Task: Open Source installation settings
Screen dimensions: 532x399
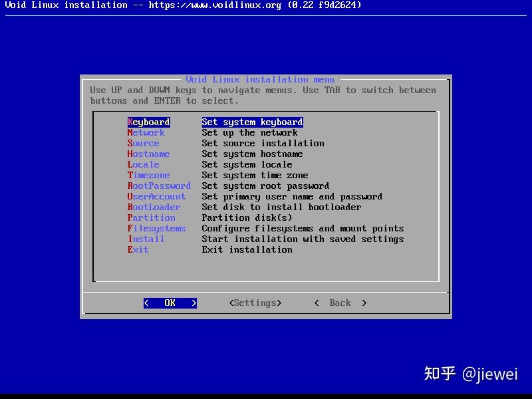Action: pyautogui.click(x=143, y=143)
